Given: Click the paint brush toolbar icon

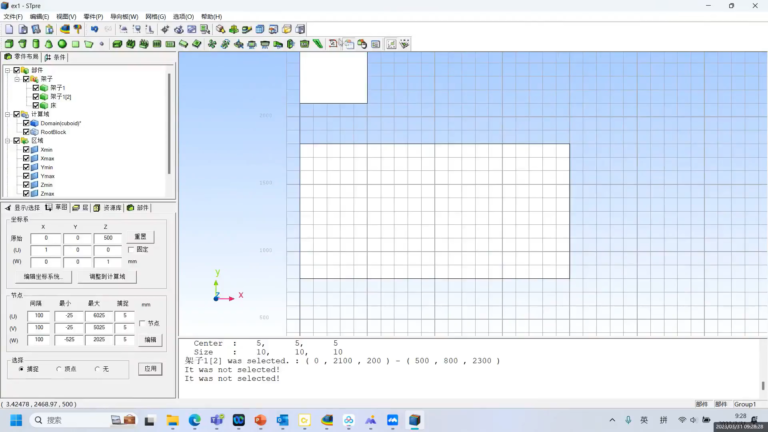Looking at the screenshot, I should point(78,29).
